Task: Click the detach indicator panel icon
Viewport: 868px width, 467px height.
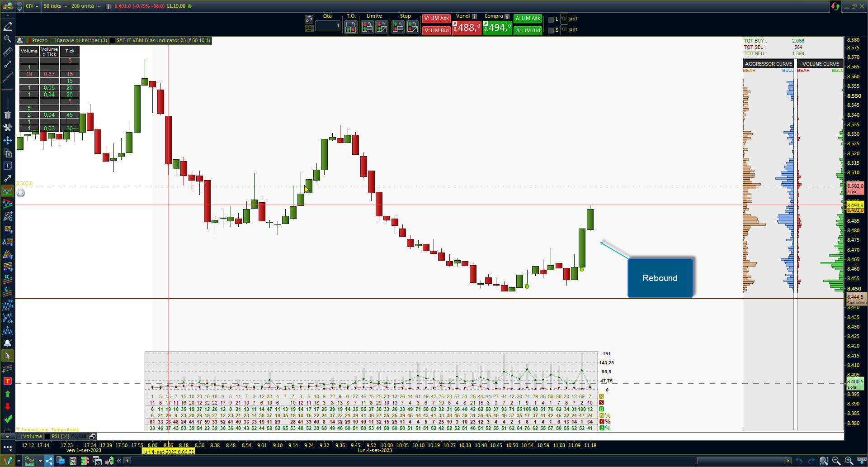Action: click(92, 436)
